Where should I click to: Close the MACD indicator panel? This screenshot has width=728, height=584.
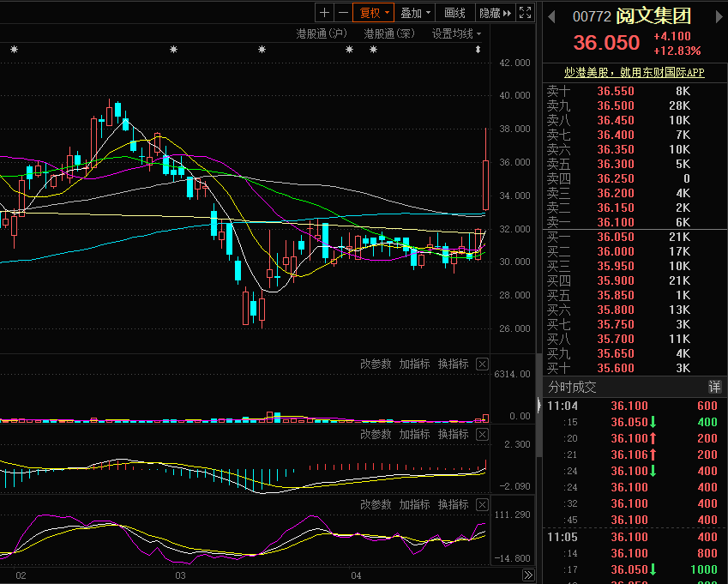[483, 435]
